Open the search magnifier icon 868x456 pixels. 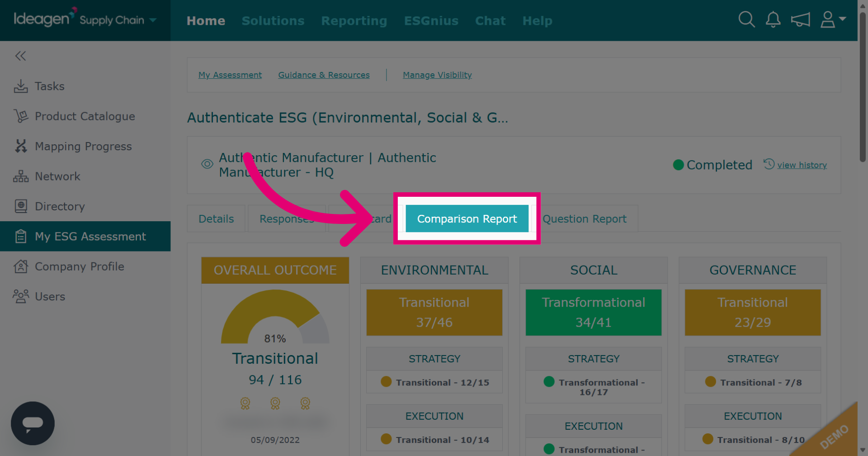746,19
